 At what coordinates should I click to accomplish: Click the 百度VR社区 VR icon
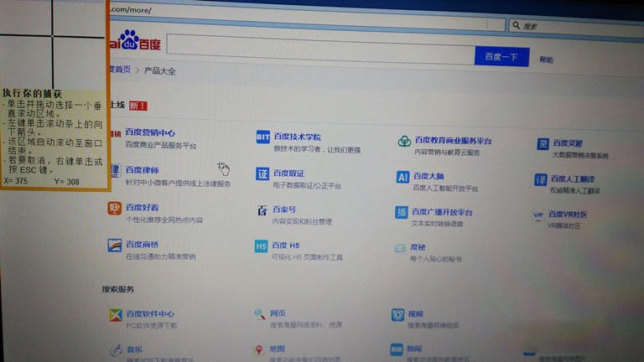click(x=538, y=215)
